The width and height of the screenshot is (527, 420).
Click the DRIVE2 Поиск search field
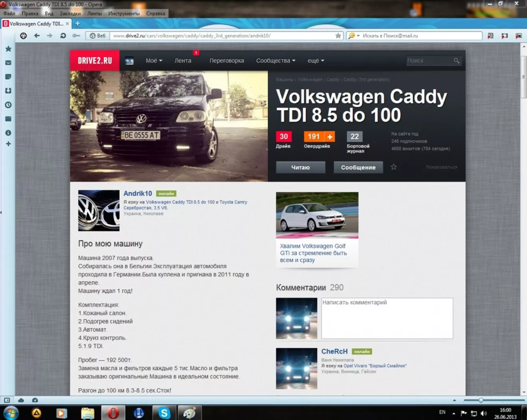tap(430, 61)
